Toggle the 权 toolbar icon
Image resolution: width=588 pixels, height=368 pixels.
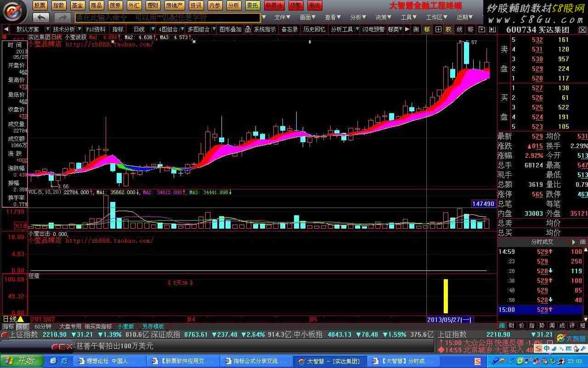[x=449, y=29]
